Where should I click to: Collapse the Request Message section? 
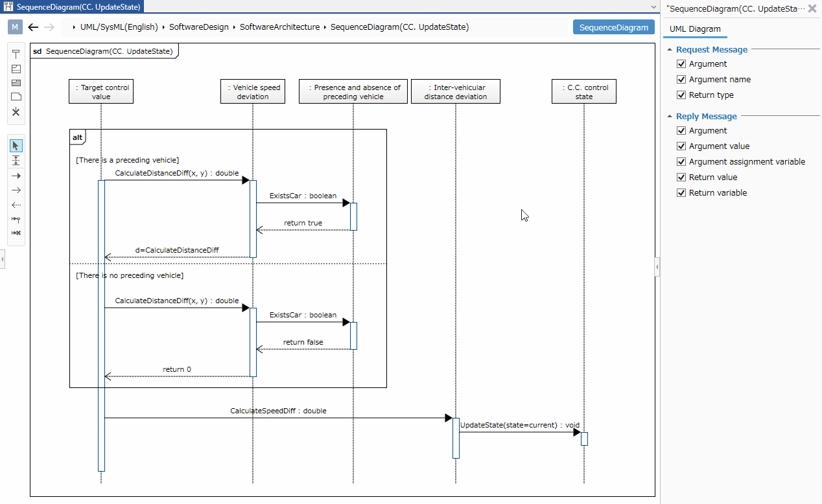669,50
